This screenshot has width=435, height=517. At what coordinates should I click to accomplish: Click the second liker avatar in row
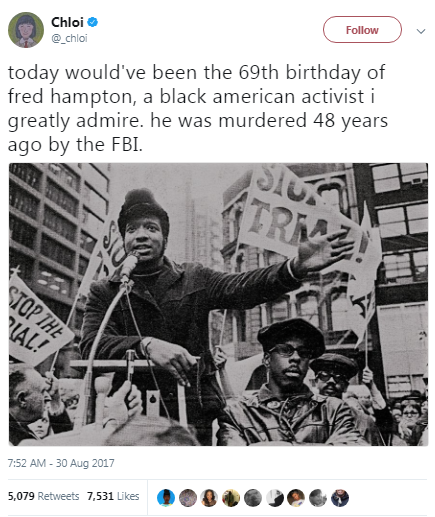pos(188,498)
